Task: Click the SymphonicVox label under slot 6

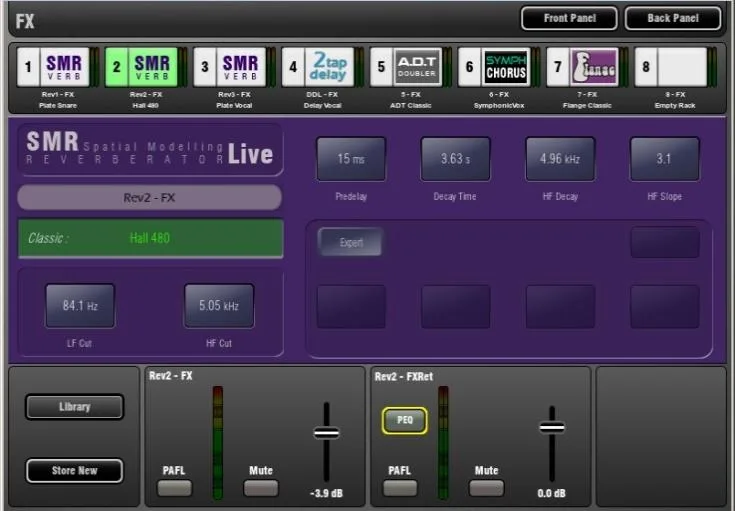Action: tap(499, 105)
